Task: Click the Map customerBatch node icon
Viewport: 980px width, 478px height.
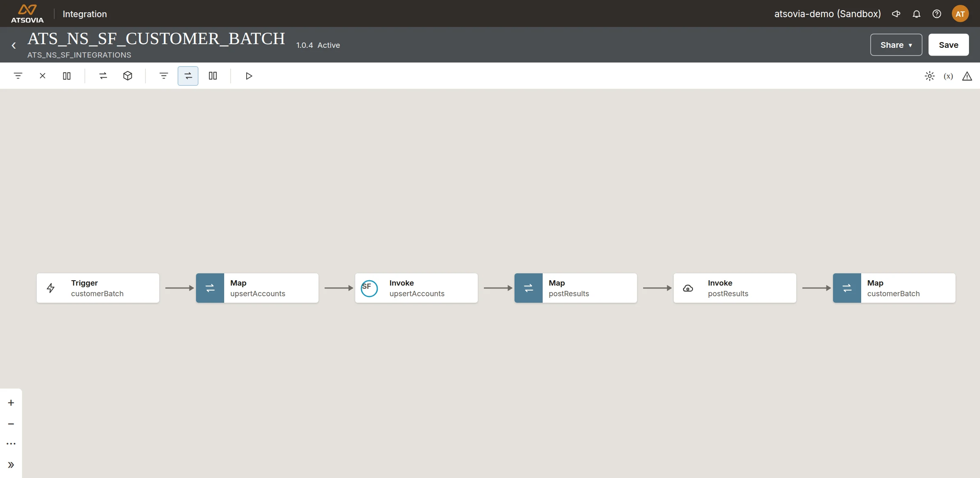Action: tap(847, 288)
